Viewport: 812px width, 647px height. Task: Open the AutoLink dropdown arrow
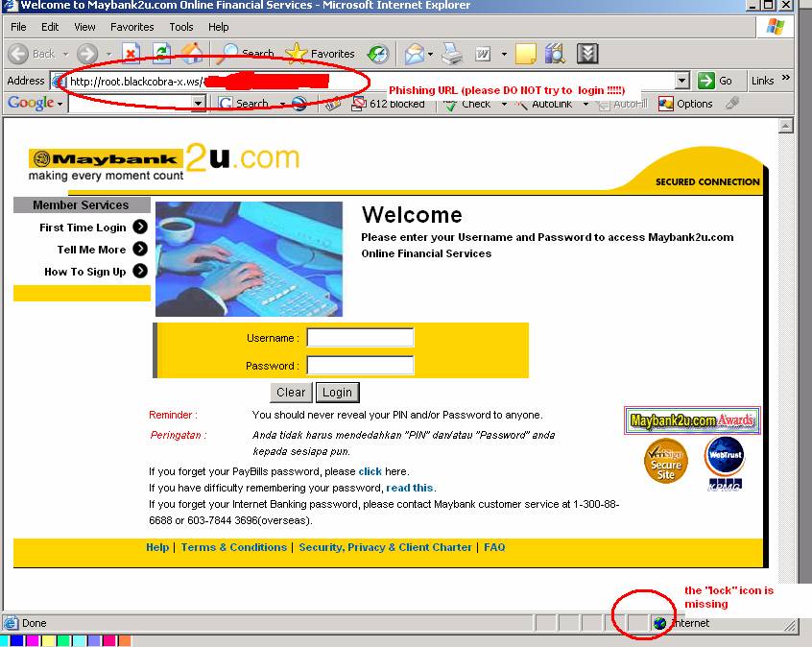coord(585,104)
